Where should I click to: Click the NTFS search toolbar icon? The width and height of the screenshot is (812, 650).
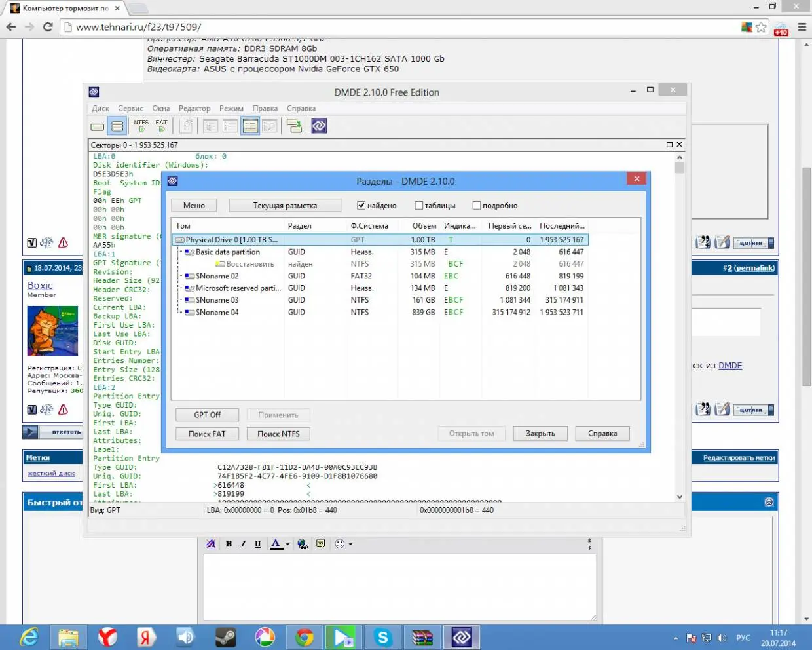point(141,126)
